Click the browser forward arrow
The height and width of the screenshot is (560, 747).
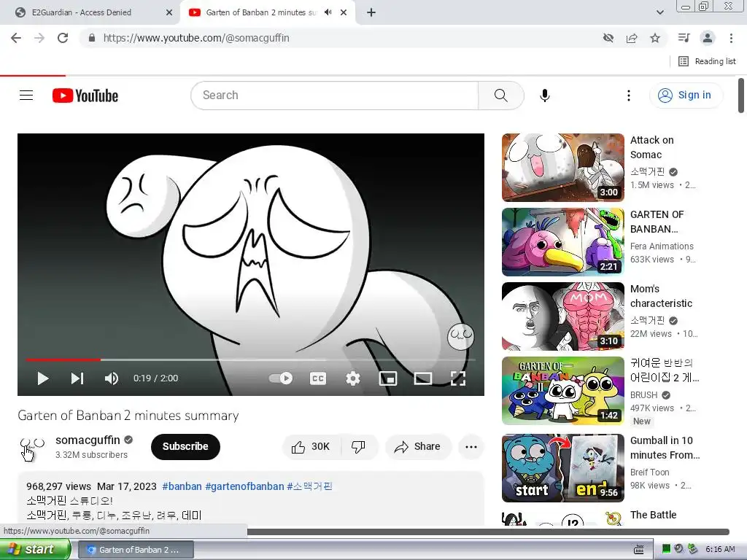(39, 38)
